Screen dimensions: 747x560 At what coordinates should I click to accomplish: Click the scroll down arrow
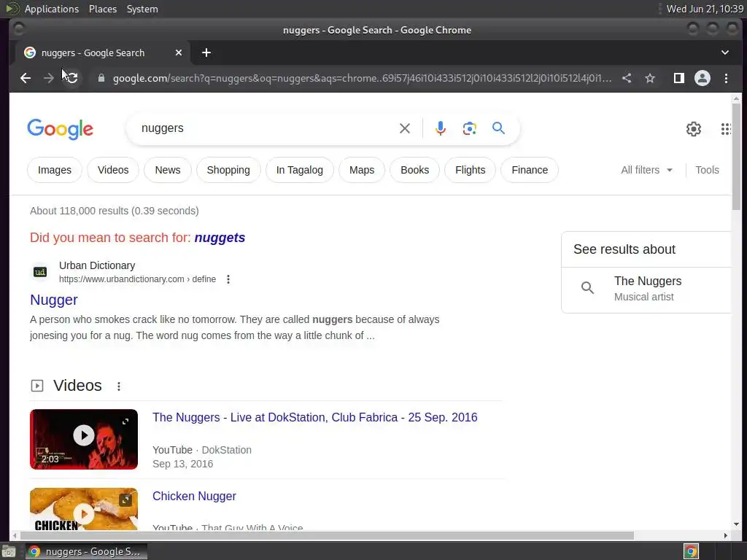(x=736, y=524)
